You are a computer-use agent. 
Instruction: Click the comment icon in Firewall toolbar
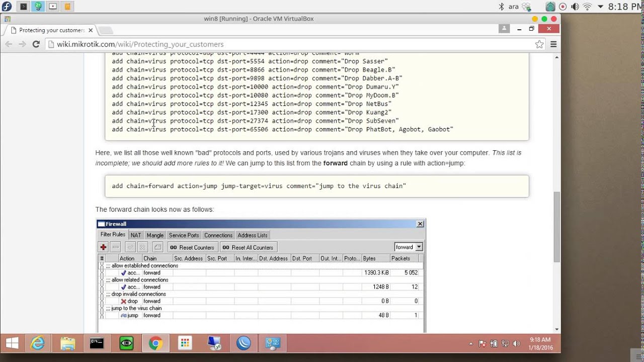157,247
